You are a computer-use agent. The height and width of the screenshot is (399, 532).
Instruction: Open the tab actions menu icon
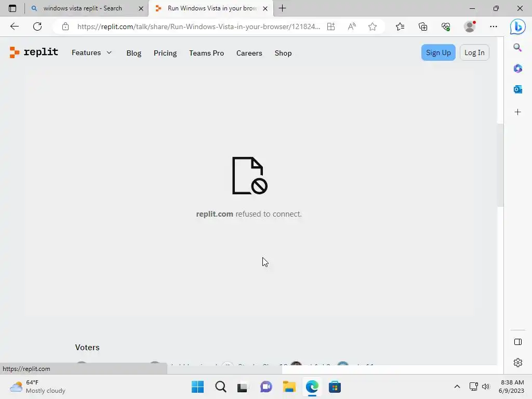pyautogui.click(x=12, y=8)
